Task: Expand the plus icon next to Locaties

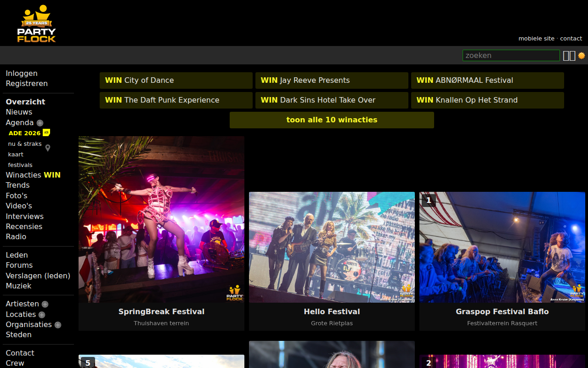Action: (42, 315)
